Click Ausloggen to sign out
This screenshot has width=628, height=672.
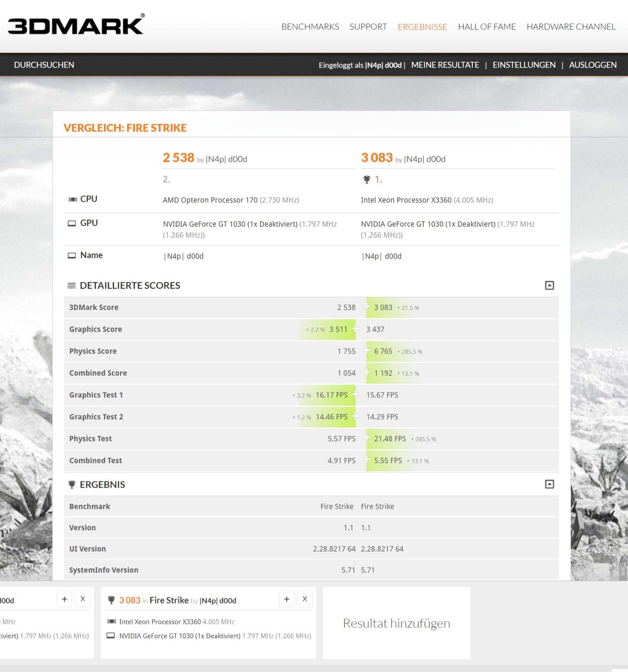(x=593, y=65)
